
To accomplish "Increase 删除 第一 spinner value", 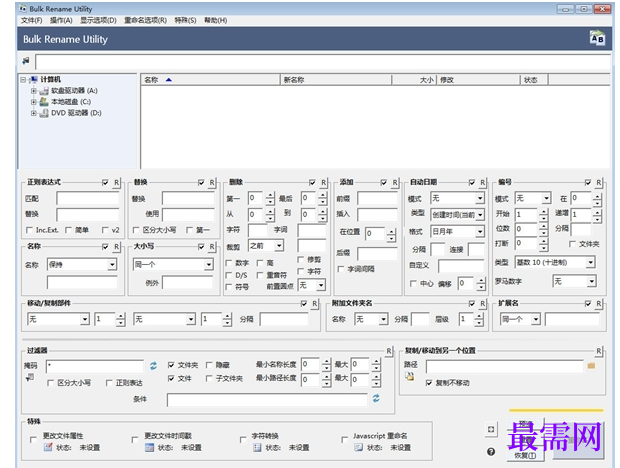I will coord(270,195).
